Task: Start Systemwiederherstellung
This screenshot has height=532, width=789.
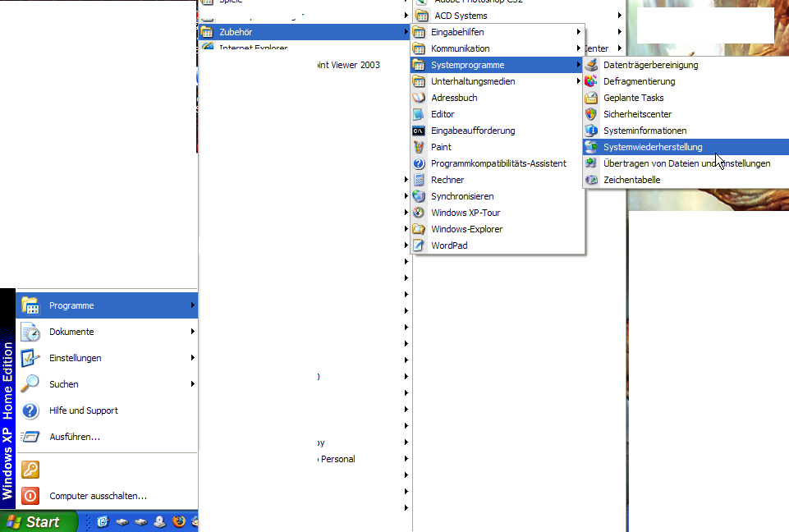Action: pos(686,147)
